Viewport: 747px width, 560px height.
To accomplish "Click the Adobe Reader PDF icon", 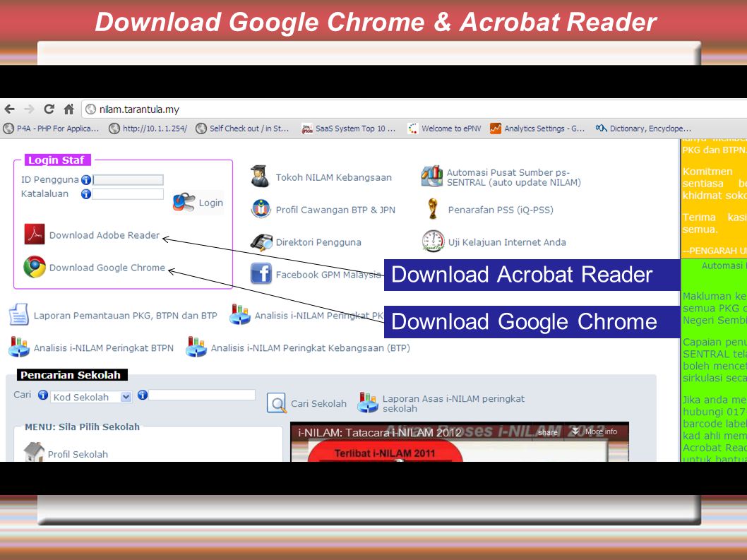I will [35, 234].
